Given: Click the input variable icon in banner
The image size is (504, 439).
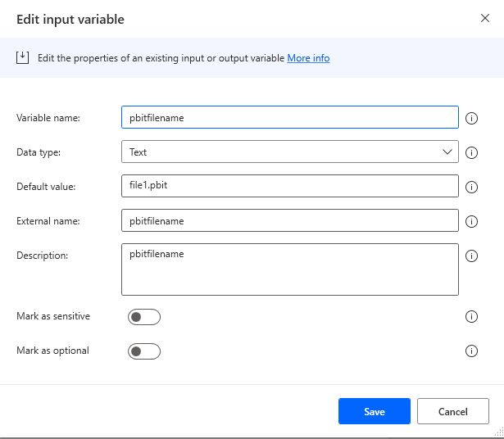Looking at the screenshot, I should point(22,57).
